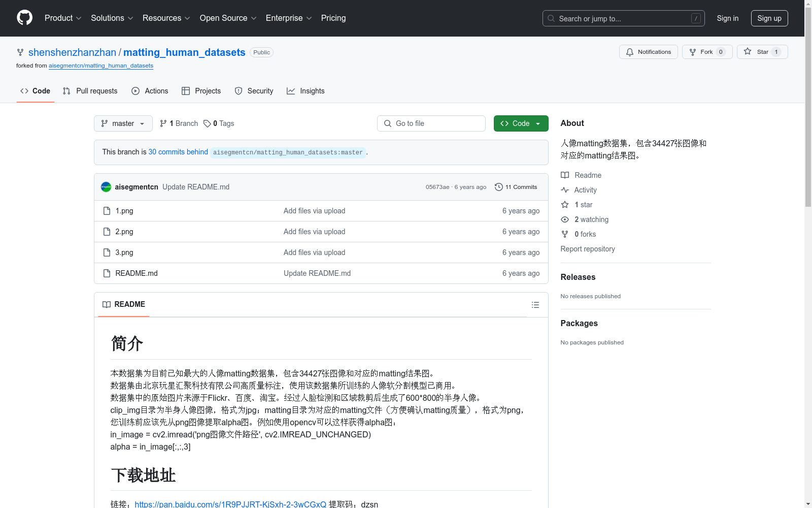812x508 pixels.
Task: Switch to the Insights tab
Action: point(306,91)
